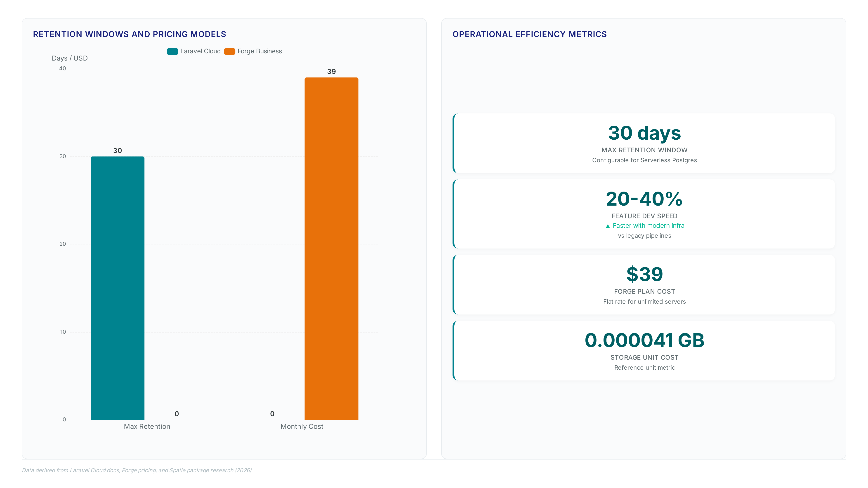Click the Max Retention Window label
868x488 pixels.
(644, 150)
